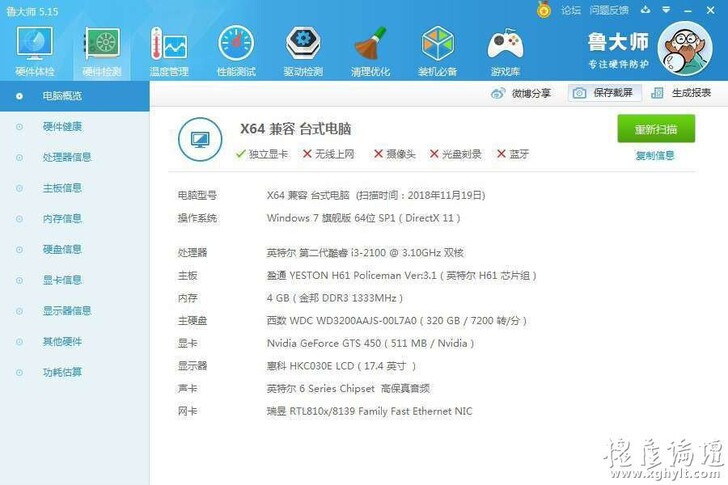Click the 蓝牙 status item
The height and width of the screenshot is (485, 728).
click(x=513, y=154)
